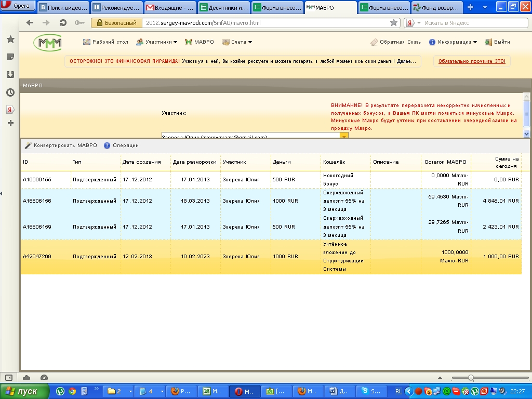Open the downloads panel in Opera sidebar
The image size is (532, 399).
10,75
